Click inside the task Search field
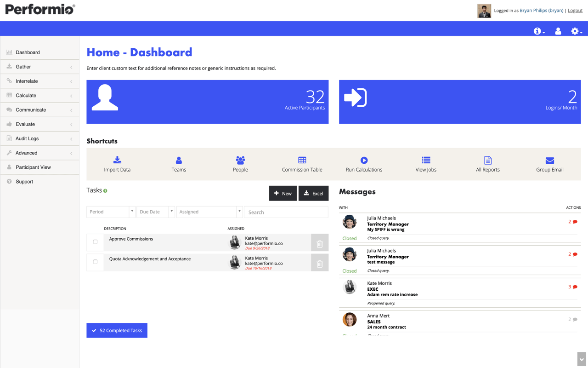Viewport: 588px width, 368px height. [x=286, y=212]
